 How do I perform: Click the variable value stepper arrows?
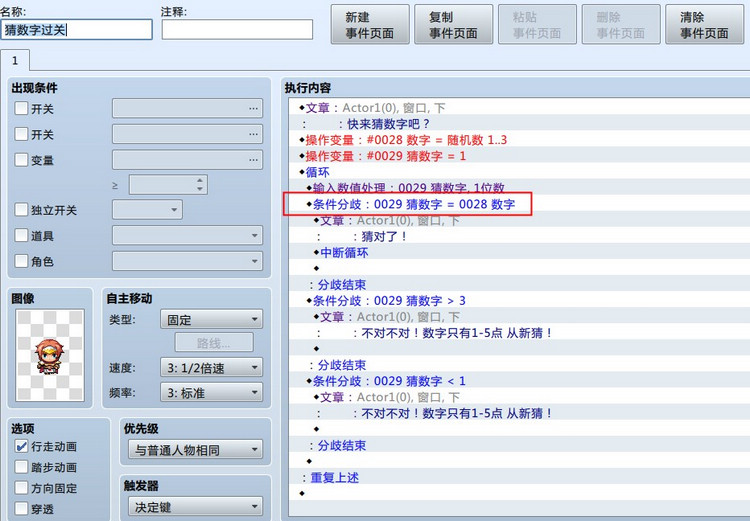[x=200, y=185]
